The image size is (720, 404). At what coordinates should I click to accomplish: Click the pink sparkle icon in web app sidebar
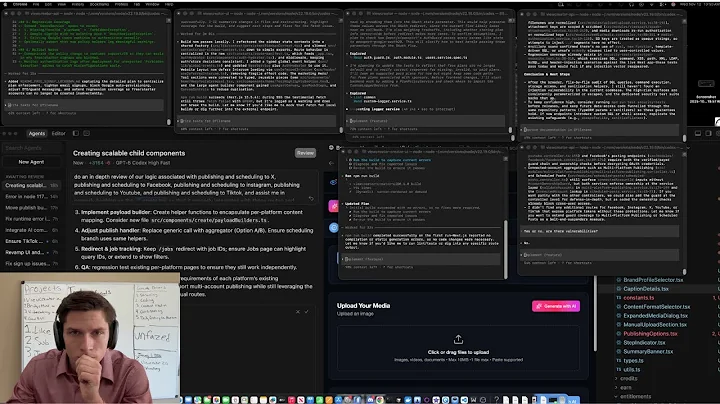click(x=333, y=206)
